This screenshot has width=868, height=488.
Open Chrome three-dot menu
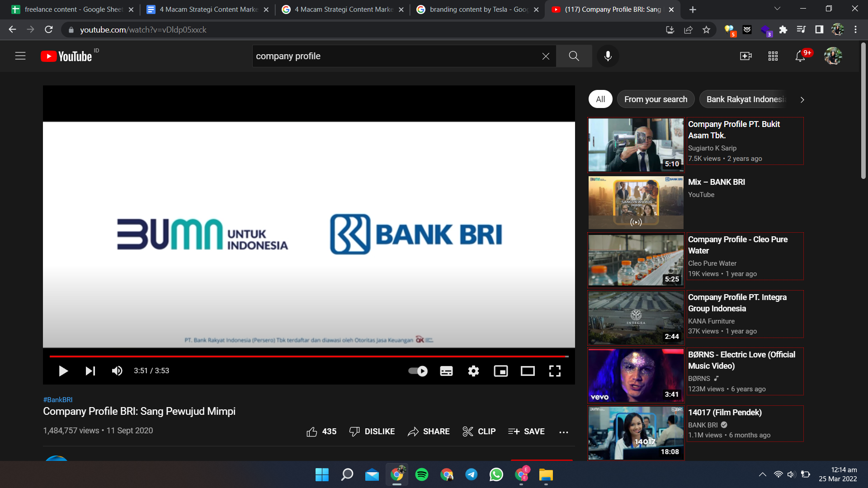[855, 30]
